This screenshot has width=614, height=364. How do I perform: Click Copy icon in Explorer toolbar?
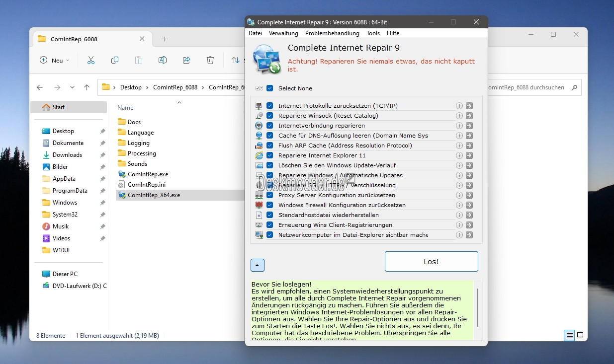coord(115,60)
